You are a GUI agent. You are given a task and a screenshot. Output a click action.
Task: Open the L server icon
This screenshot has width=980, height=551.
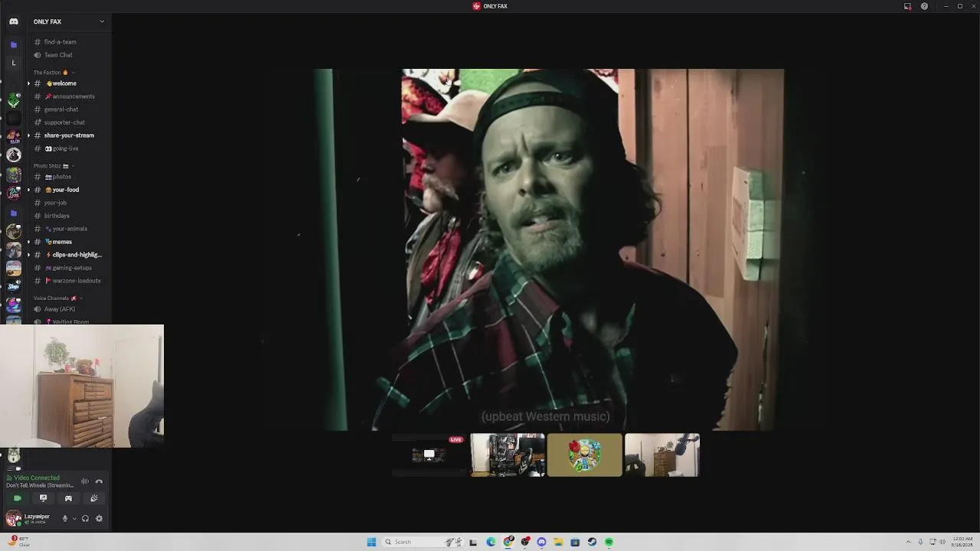[x=14, y=63]
